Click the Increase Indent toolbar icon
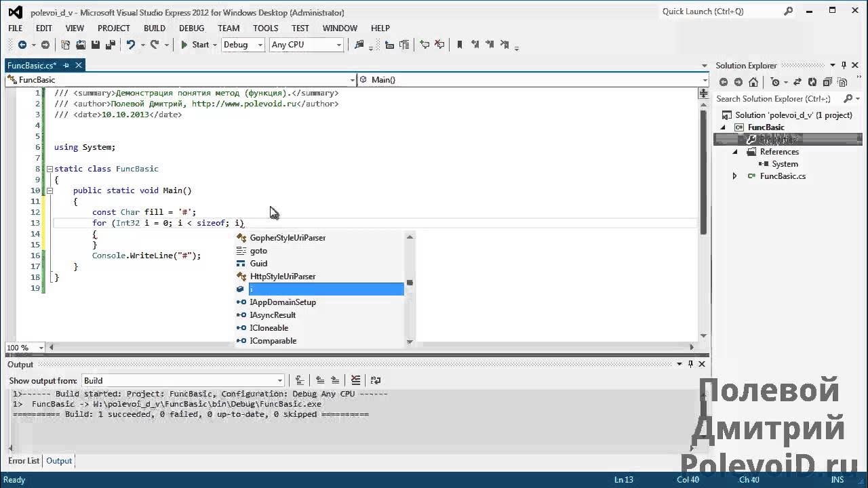 405,45
